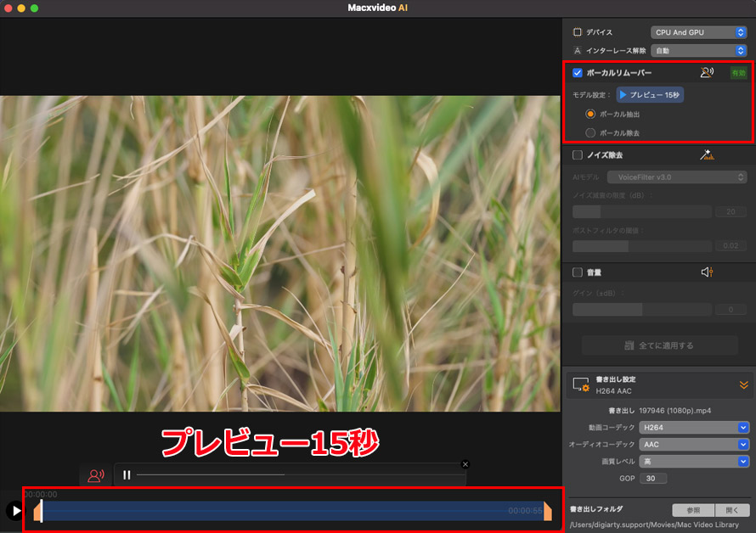Click the right orange trim handle on the timeline

click(x=548, y=511)
